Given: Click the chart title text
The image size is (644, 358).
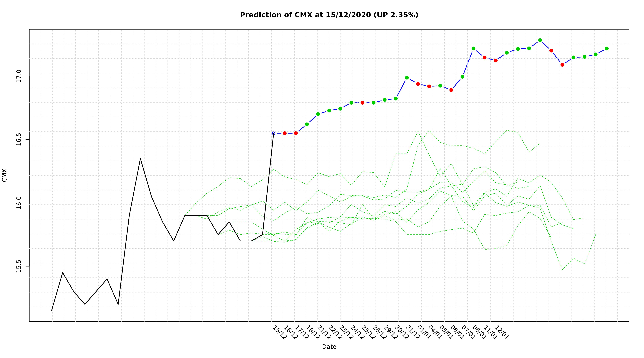Looking at the screenshot, I should [x=329, y=15].
